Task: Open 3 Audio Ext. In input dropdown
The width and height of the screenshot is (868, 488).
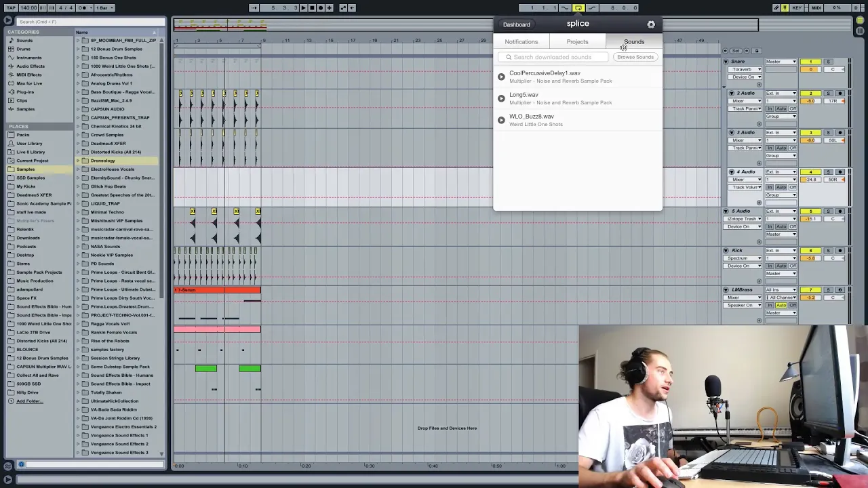Action: point(781,132)
